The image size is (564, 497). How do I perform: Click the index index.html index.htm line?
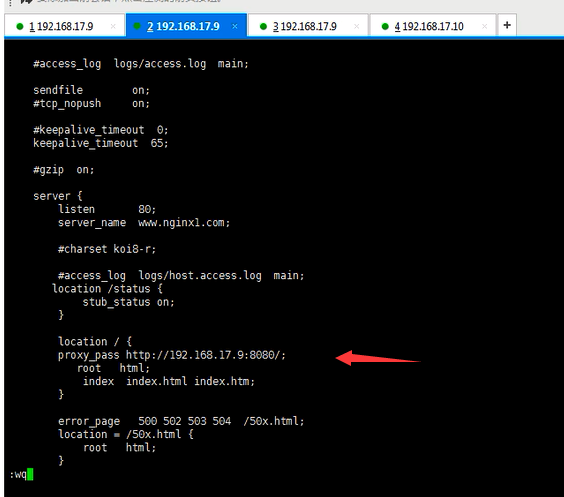[x=169, y=382]
